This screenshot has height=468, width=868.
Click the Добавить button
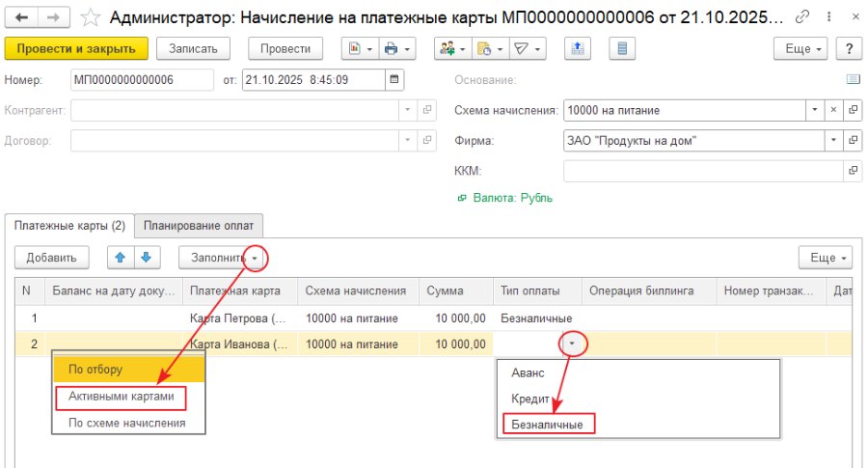click(51, 258)
